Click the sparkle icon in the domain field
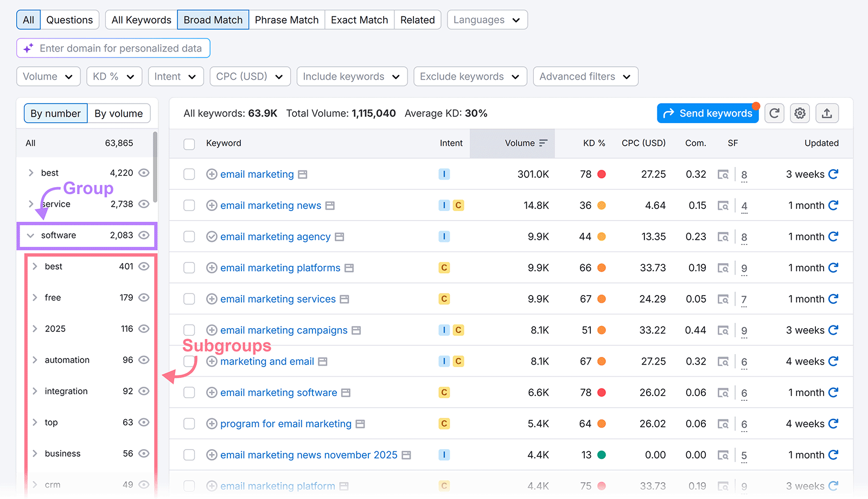 point(29,48)
